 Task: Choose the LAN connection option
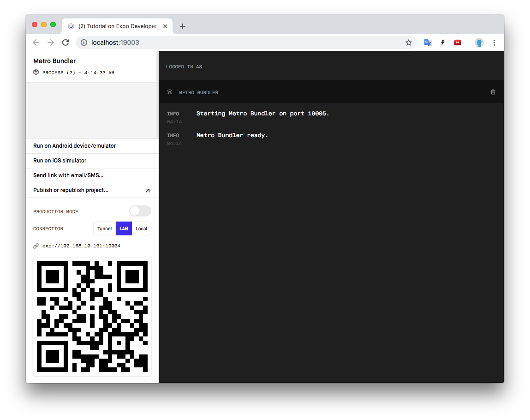124,229
